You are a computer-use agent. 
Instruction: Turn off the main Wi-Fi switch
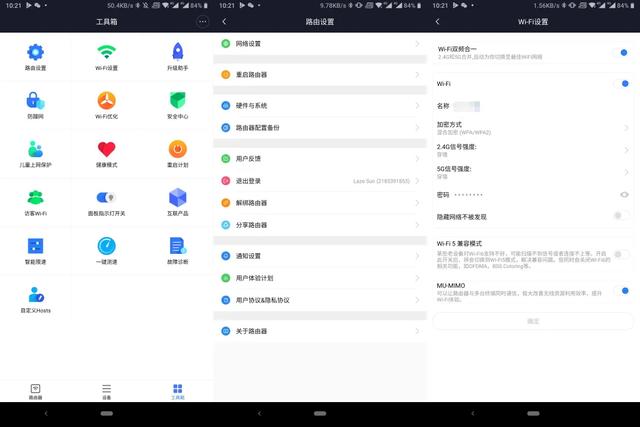(622, 83)
